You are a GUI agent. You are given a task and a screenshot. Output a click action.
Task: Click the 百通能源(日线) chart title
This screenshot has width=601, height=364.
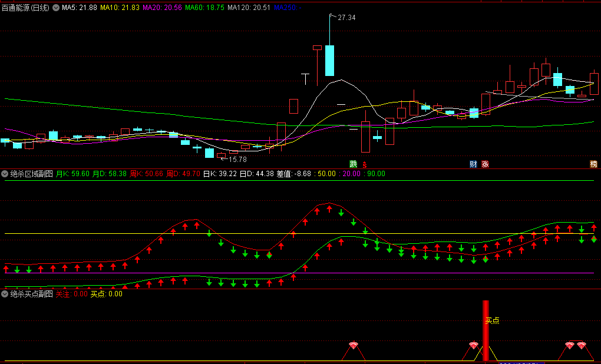pos(26,8)
